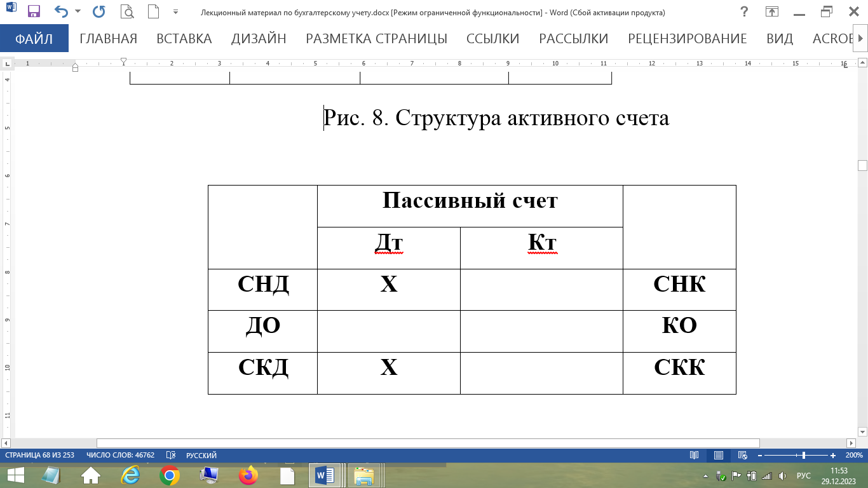Click the 'X' cell in the СНД row
This screenshot has height=488, width=868.
[x=389, y=289]
